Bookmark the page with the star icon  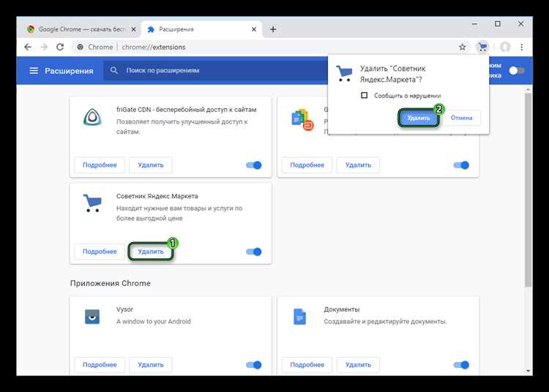pos(462,47)
